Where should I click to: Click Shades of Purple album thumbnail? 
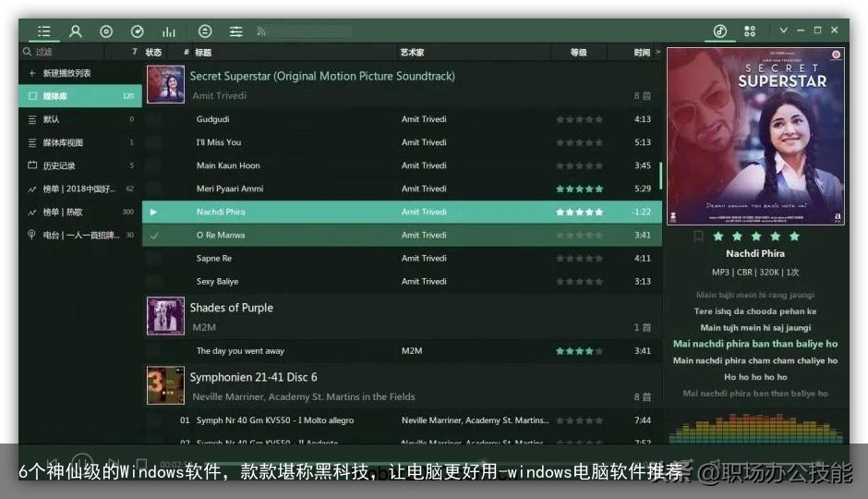(x=165, y=316)
